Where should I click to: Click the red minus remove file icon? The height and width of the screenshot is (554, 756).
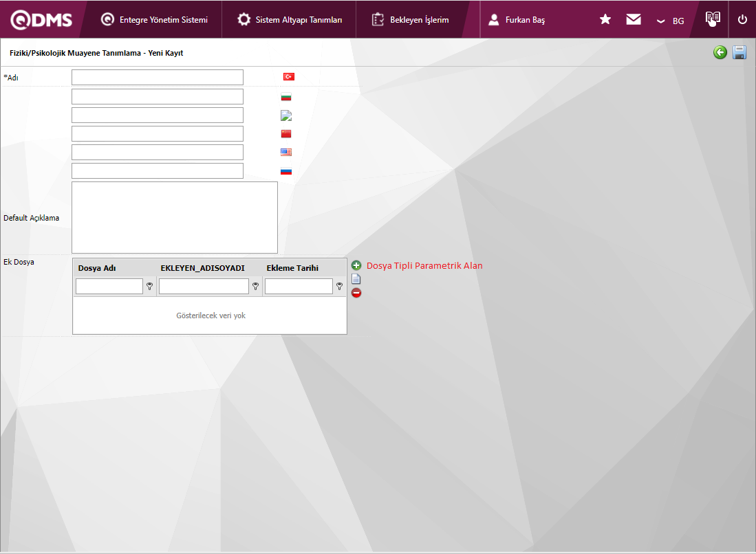pyautogui.click(x=356, y=293)
